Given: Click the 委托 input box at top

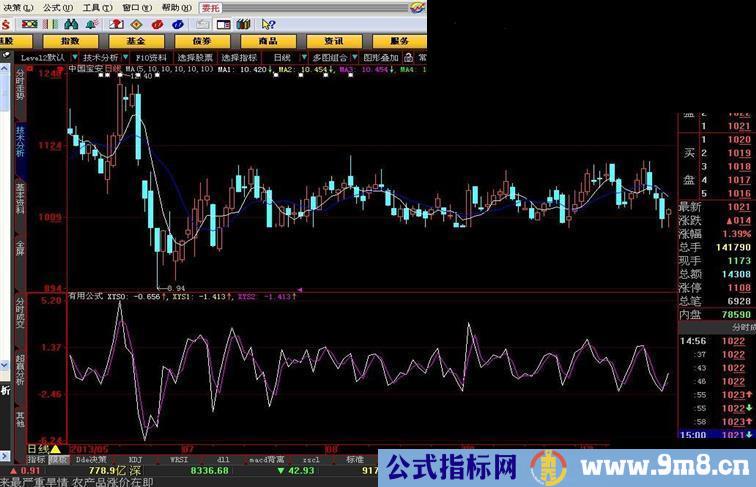Looking at the screenshot, I should tap(210, 7).
